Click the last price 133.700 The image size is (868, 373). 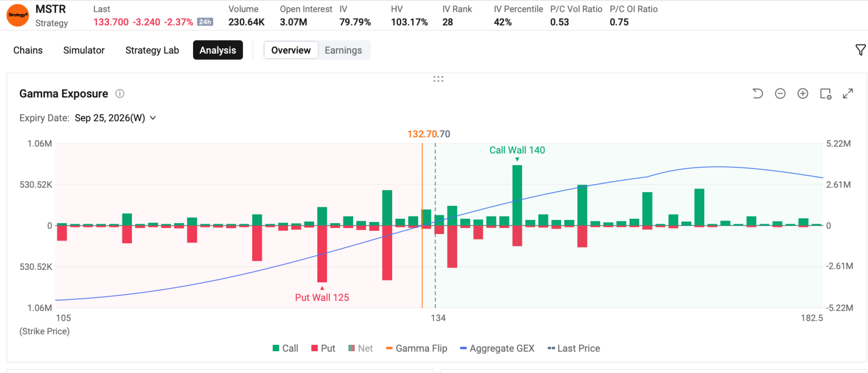(x=111, y=22)
